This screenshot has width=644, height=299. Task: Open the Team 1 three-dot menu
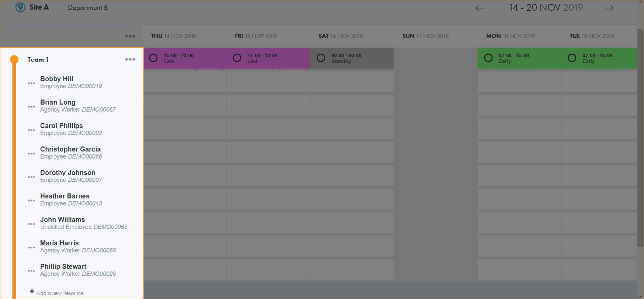(130, 59)
